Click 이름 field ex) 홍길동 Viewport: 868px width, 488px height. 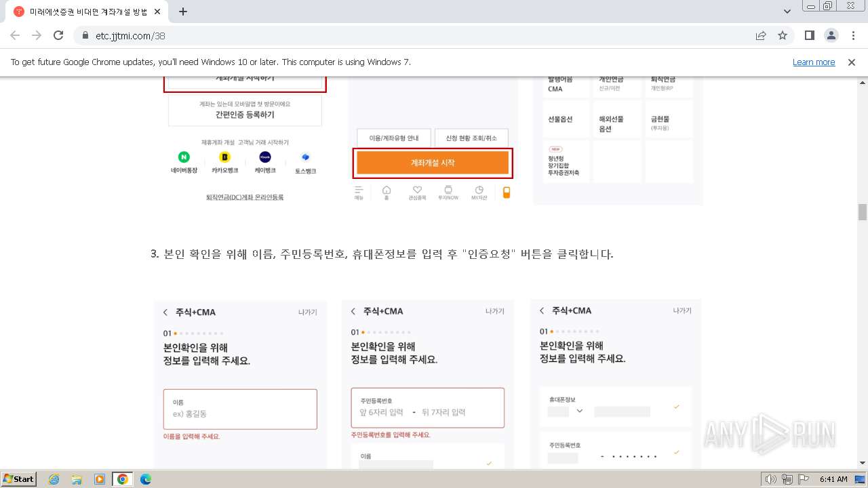click(x=240, y=409)
